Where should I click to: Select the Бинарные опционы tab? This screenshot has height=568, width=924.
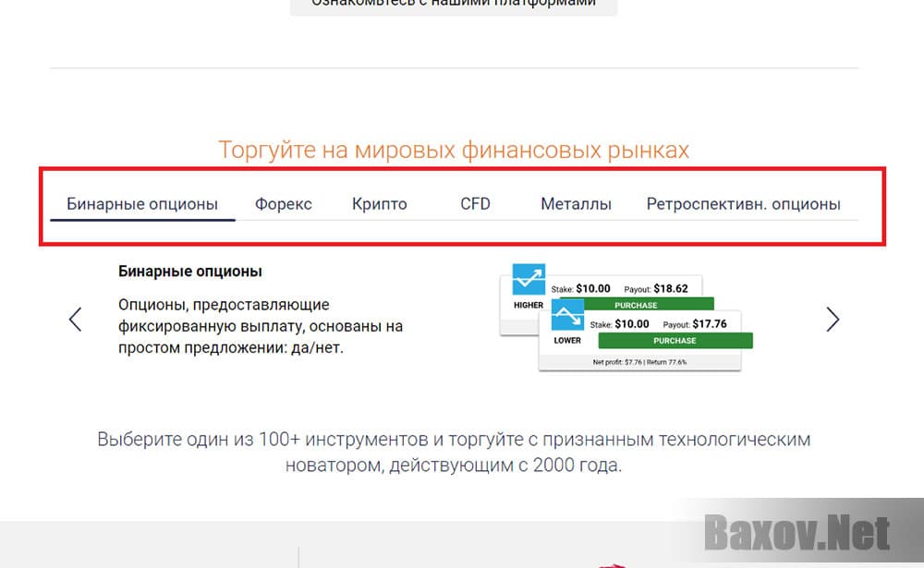pyautogui.click(x=142, y=203)
